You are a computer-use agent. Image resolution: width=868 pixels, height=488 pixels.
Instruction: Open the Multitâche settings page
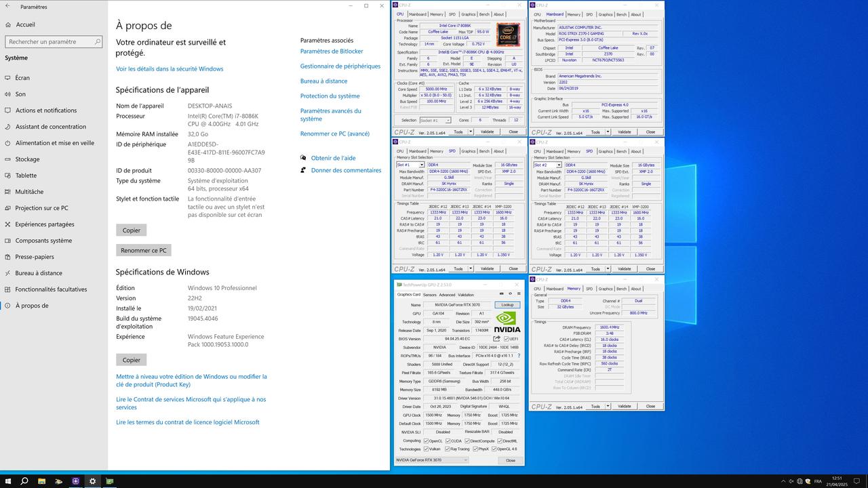(54, 192)
